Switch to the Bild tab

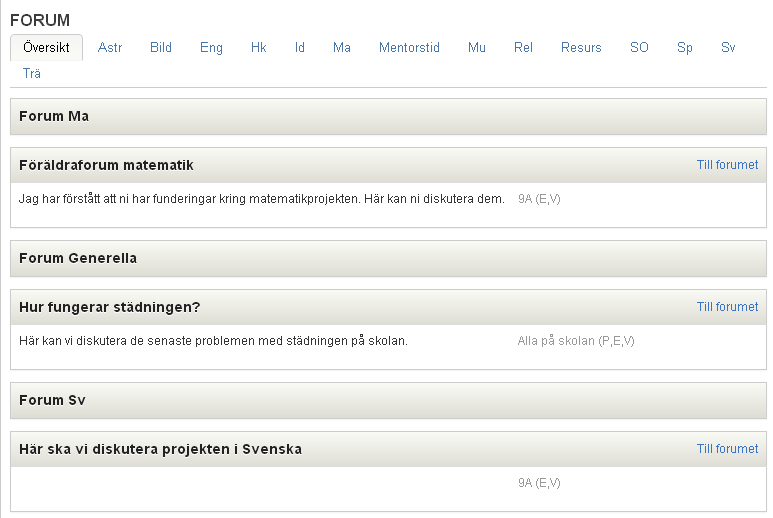click(x=161, y=48)
